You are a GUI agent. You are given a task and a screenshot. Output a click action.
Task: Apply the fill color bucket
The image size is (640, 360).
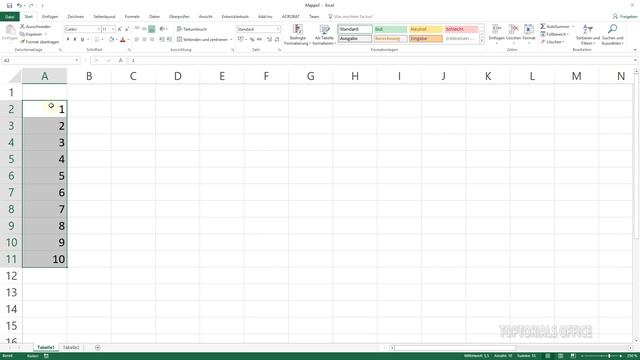pos(111,40)
